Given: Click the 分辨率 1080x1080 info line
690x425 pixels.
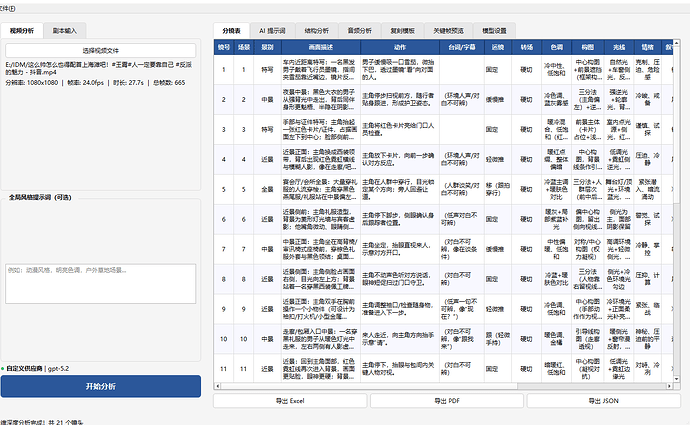Looking at the screenshot, I should [95, 83].
